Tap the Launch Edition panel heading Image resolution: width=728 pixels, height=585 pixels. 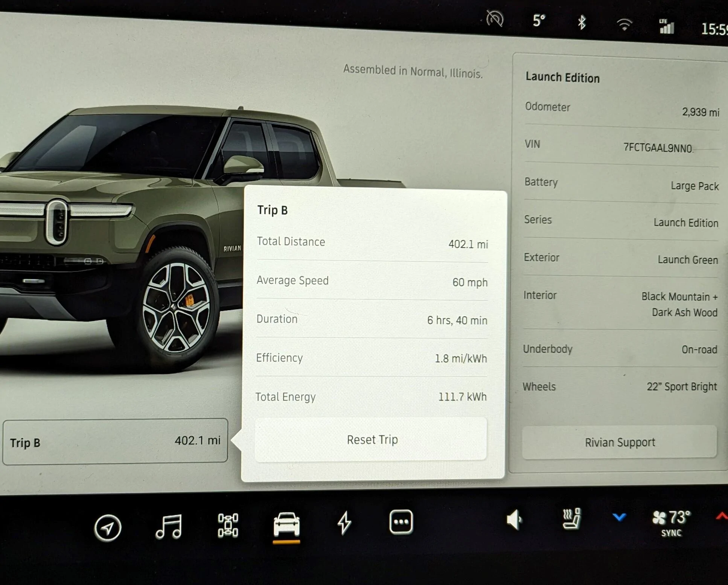[x=563, y=77]
